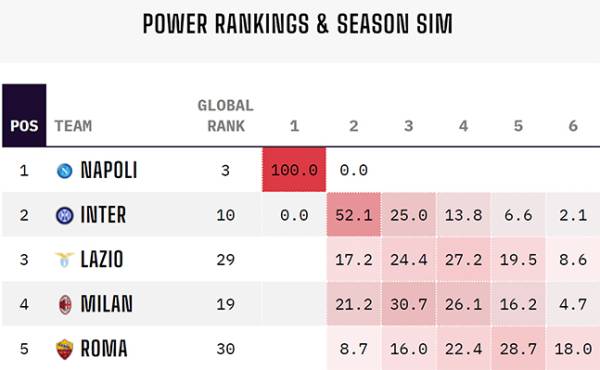
Task: Select the position 2 column header
Action: (x=354, y=126)
